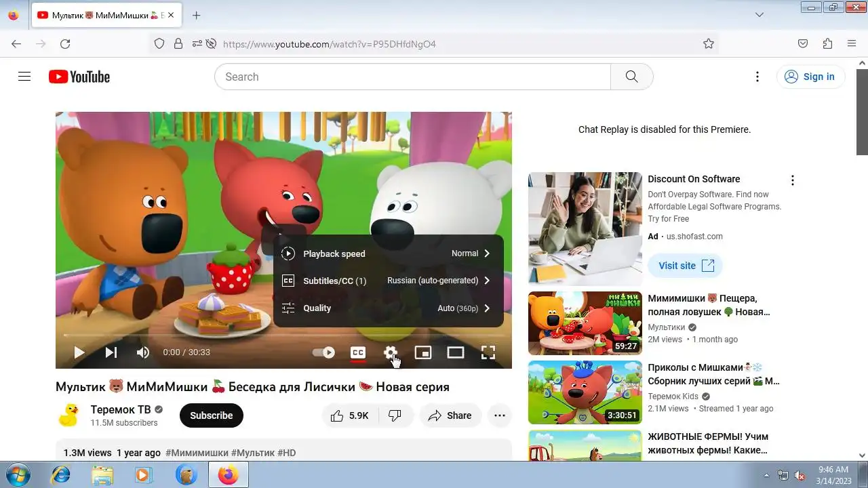Viewport: 868px width, 488px height.
Task: Reload the page
Action: coord(65,43)
